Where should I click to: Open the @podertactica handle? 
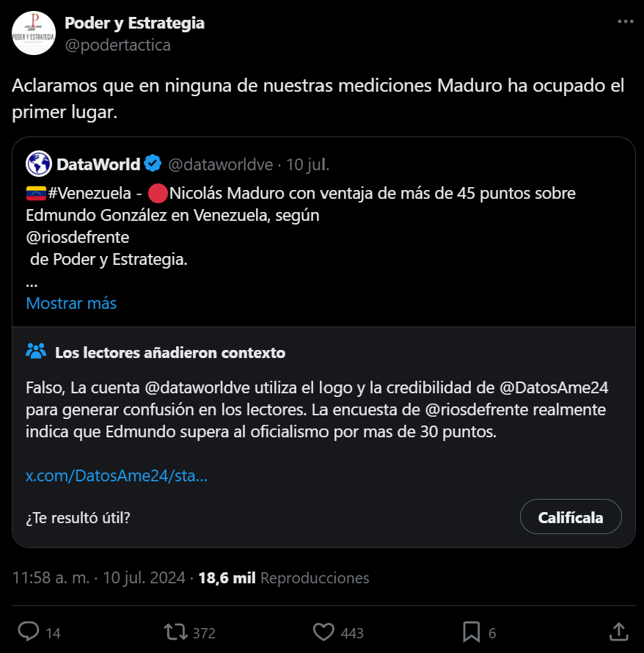click(117, 45)
